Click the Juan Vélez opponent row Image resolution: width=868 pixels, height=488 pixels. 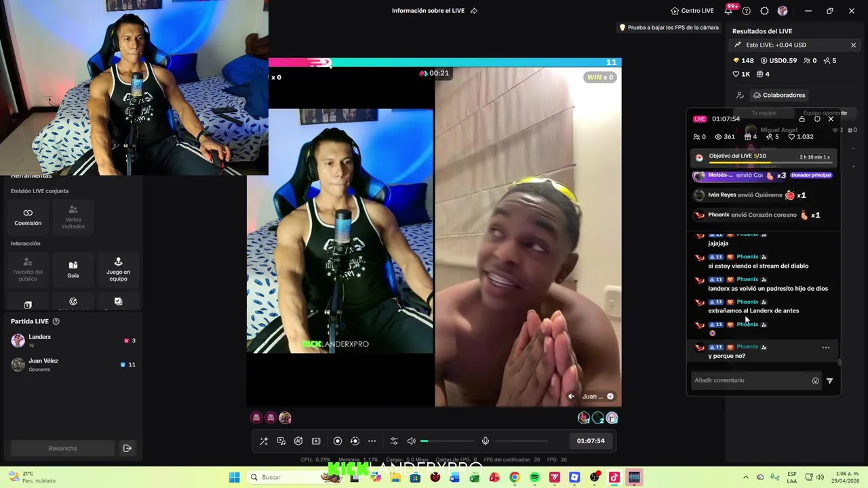coord(73,365)
